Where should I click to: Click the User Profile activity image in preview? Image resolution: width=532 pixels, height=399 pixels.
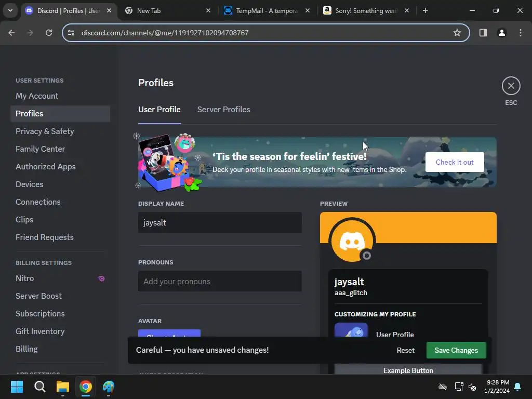tap(351, 330)
